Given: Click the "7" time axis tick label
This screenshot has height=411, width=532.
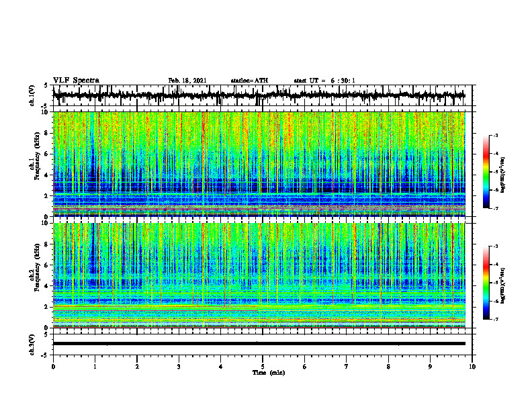Looking at the screenshot, I should pyautogui.click(x=347, y=367).
